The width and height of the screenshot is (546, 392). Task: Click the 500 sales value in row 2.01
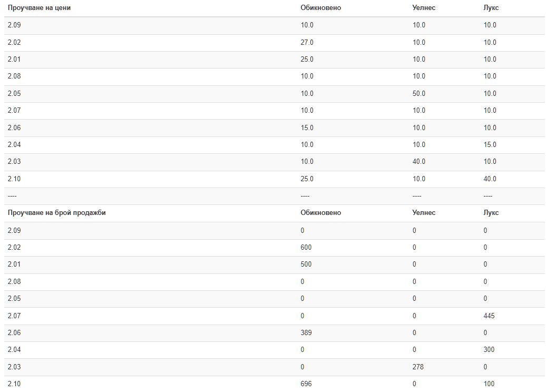pyautogui.click(x=306, y=264)
